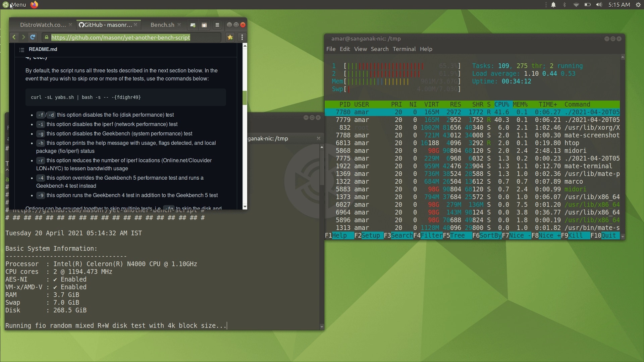The image size is (644, 362).
Task: Open Bluetooth indicator in system tray
Action: pyautogui.click(x=565, y=5)
